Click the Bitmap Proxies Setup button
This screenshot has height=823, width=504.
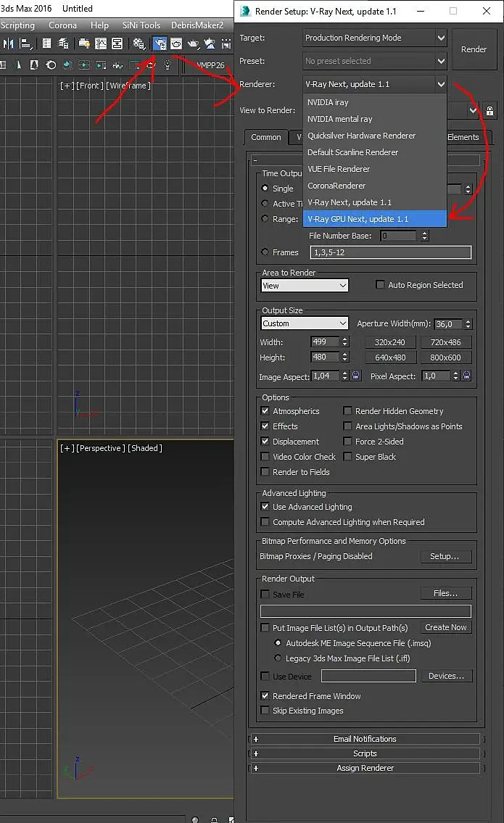[x=445, y=556]
